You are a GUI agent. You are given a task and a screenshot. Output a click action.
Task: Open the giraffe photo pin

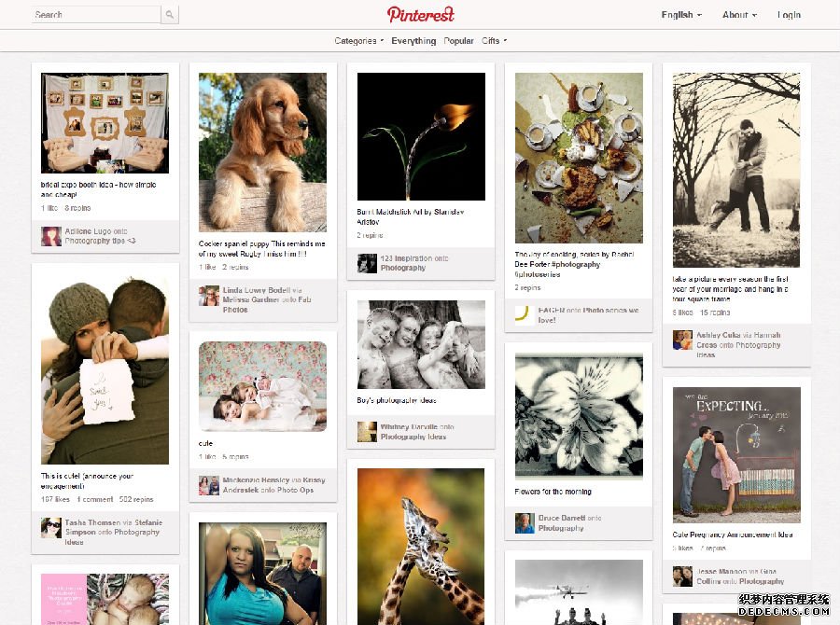(x=421, y=547)
